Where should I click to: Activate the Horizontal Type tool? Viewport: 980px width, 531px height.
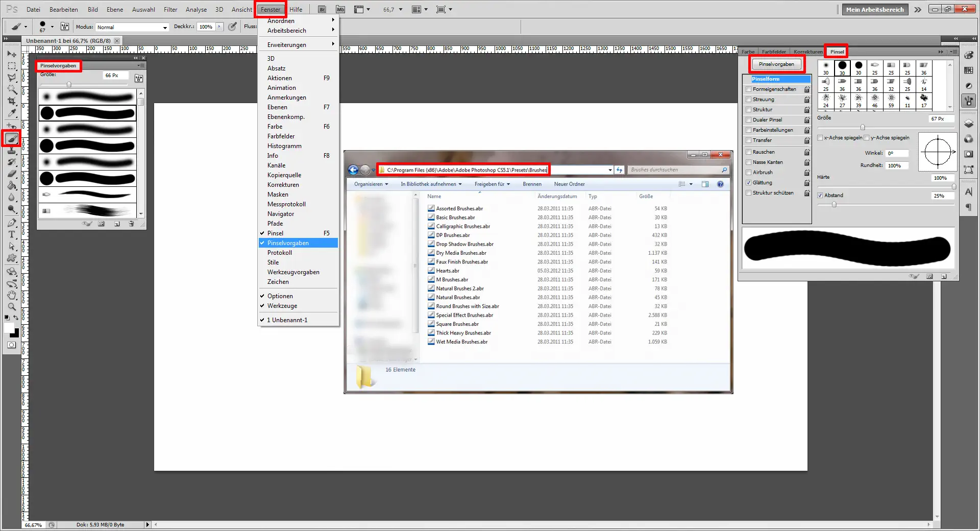(11, 235)
